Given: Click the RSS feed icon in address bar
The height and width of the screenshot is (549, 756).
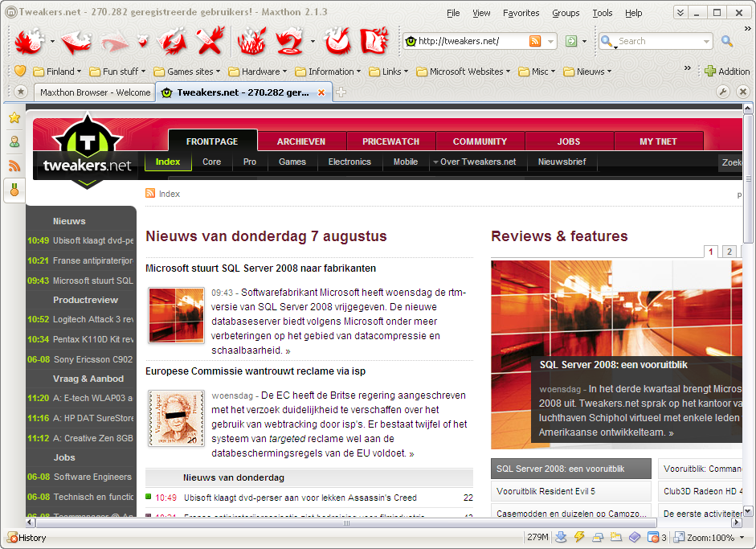Looking at the screenshot, I should point(535,41).
